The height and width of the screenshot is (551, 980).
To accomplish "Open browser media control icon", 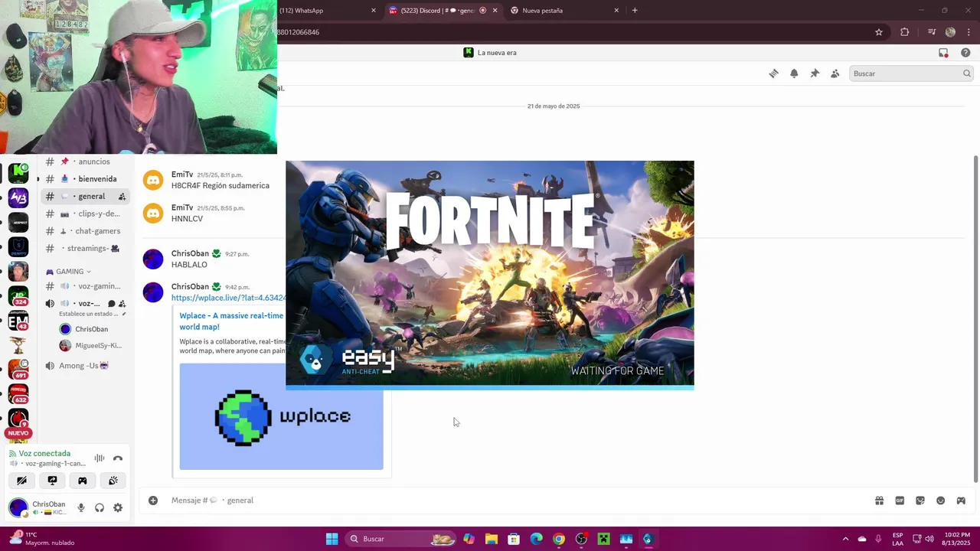I will tap(932, 32).
